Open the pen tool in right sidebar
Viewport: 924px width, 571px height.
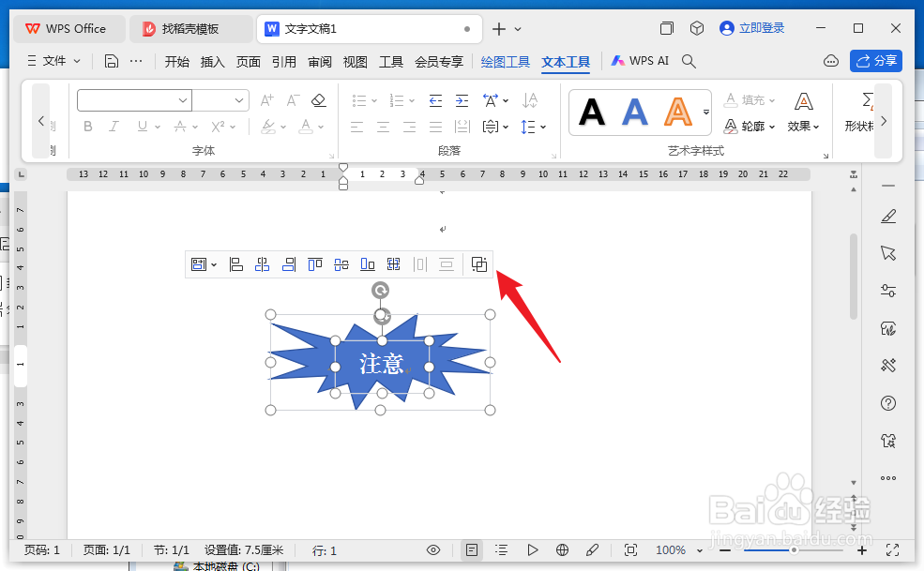click(888, 217)
